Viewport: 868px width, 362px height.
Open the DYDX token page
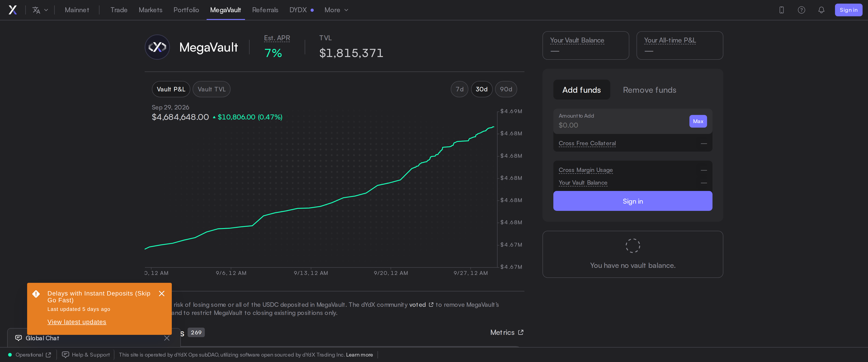[302, 10]
